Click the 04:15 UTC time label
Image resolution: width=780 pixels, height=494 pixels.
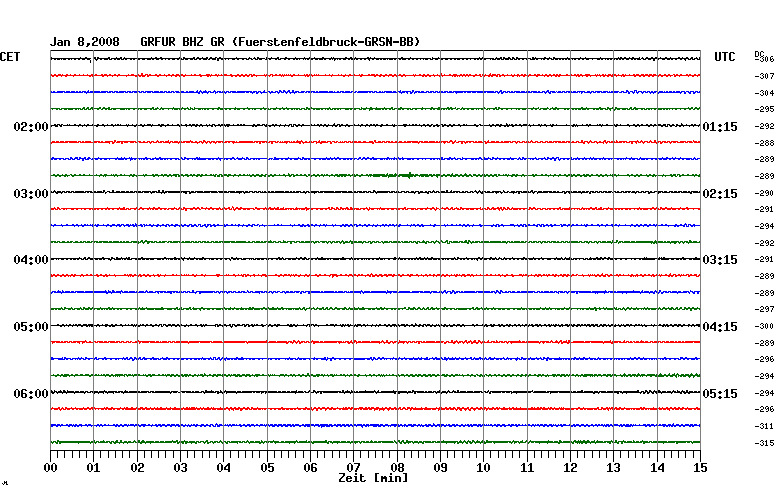720,327
